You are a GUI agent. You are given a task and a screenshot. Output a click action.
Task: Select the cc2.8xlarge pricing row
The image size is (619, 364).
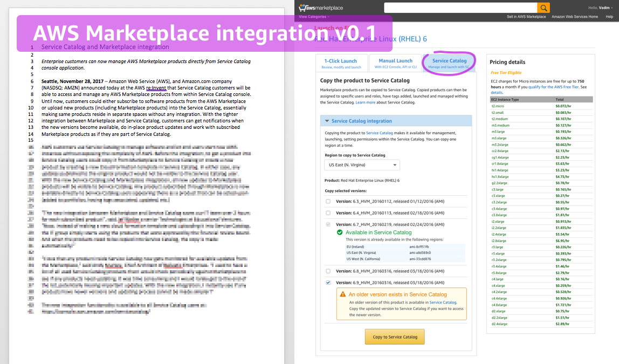click(541, 151)
